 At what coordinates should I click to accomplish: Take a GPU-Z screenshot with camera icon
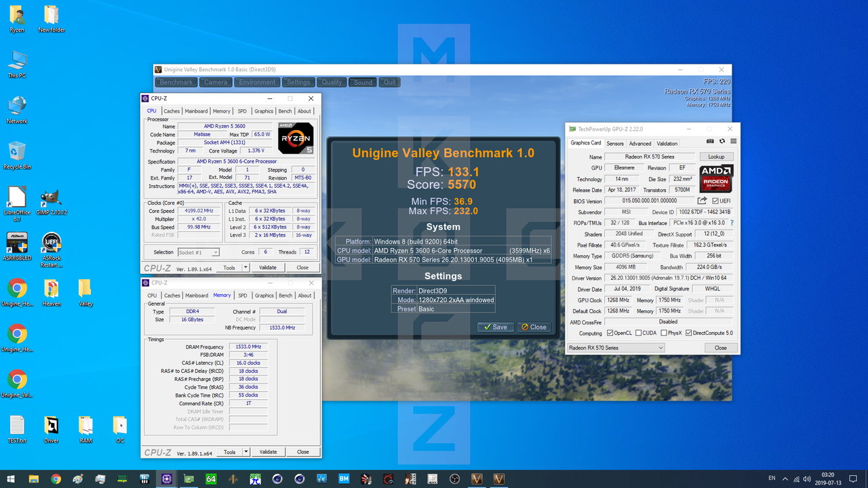pyautogui.click(x=710, y=141)
